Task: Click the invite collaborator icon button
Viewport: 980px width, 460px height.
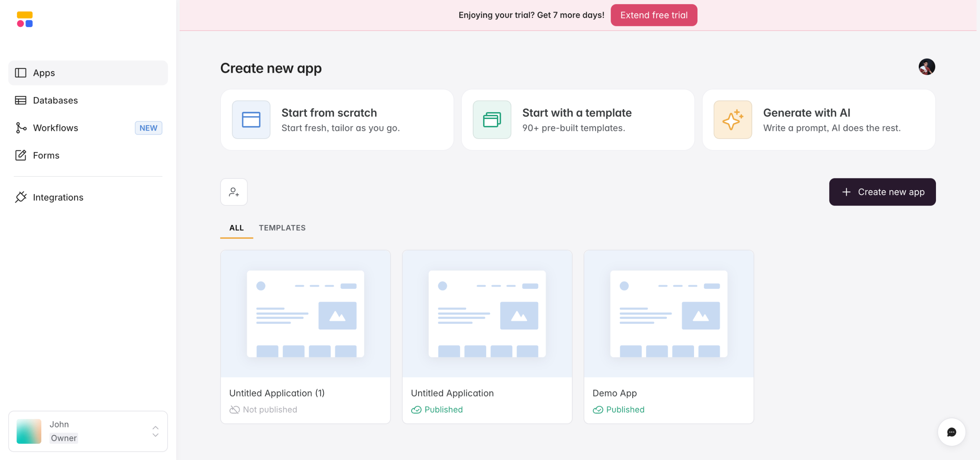Action: 234,192
